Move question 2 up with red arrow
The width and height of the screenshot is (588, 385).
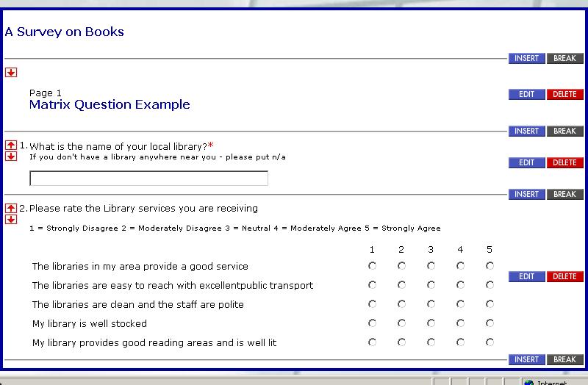11,208
